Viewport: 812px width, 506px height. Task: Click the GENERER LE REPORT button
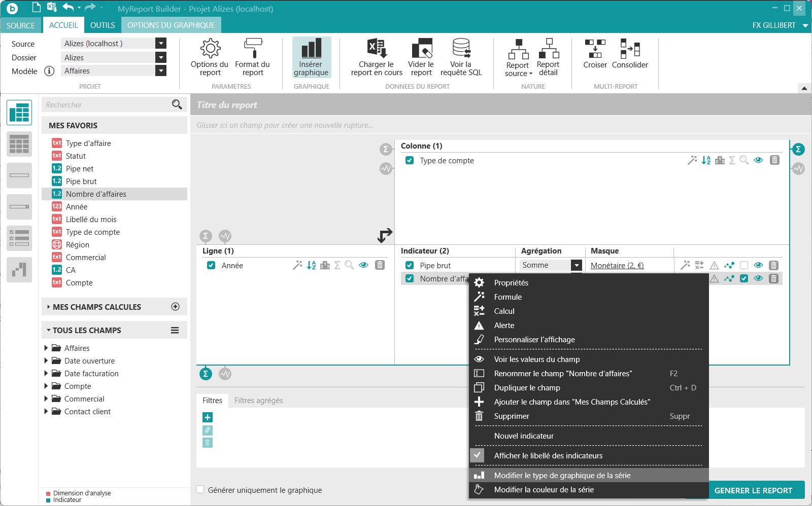[753, 490]
